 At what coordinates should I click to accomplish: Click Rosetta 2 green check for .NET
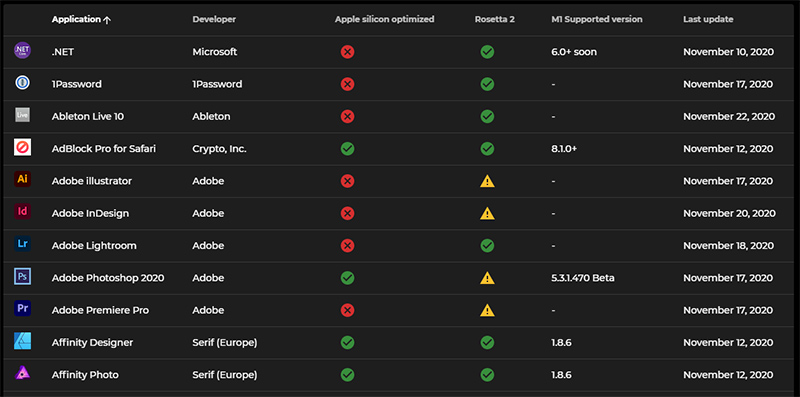pos(487,52)
